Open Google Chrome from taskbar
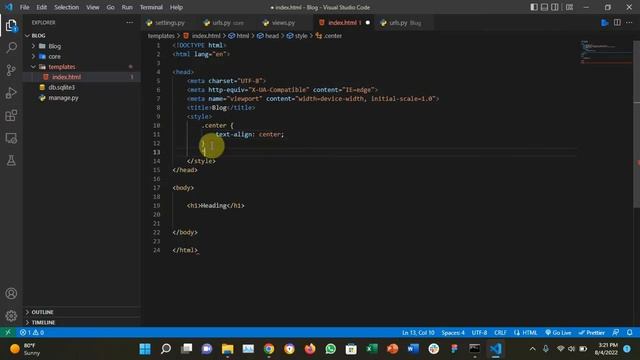Viewport: 640px width, 360px height. click(x=269, y=349)
